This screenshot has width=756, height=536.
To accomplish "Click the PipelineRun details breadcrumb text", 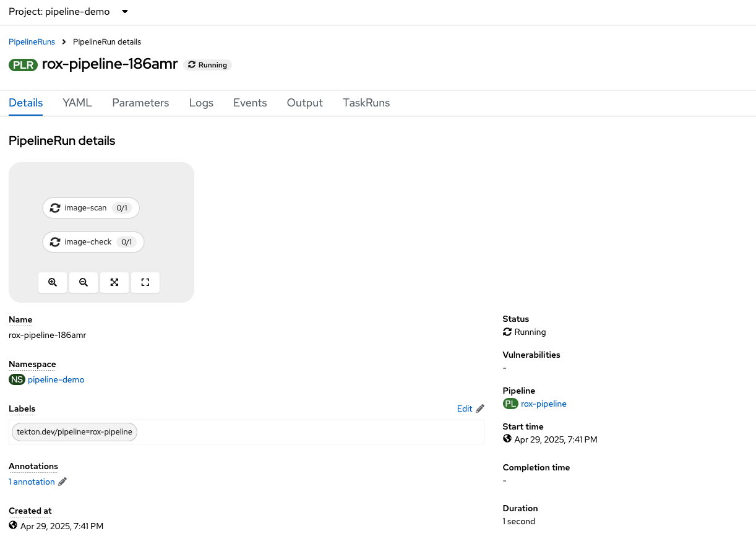I will pos(107,42).
